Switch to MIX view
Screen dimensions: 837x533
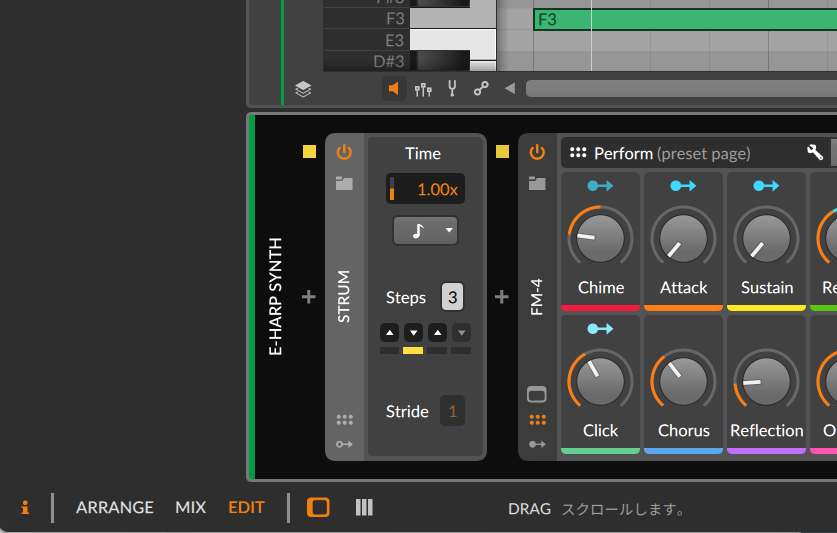point(191,507)
